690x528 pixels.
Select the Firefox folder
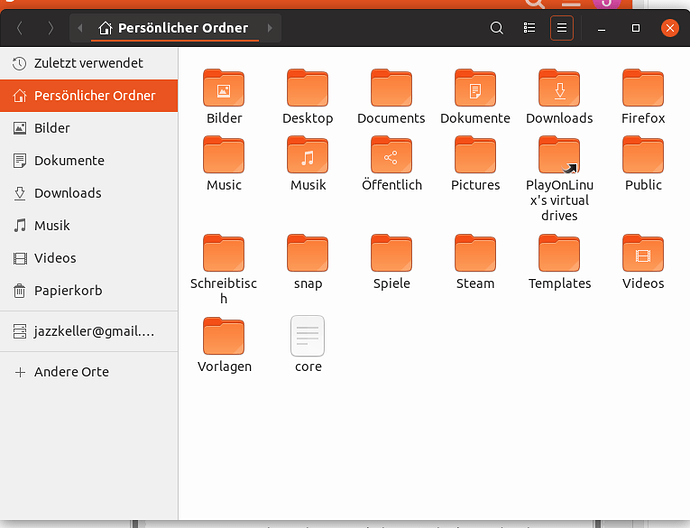click(x=643, y=89)
